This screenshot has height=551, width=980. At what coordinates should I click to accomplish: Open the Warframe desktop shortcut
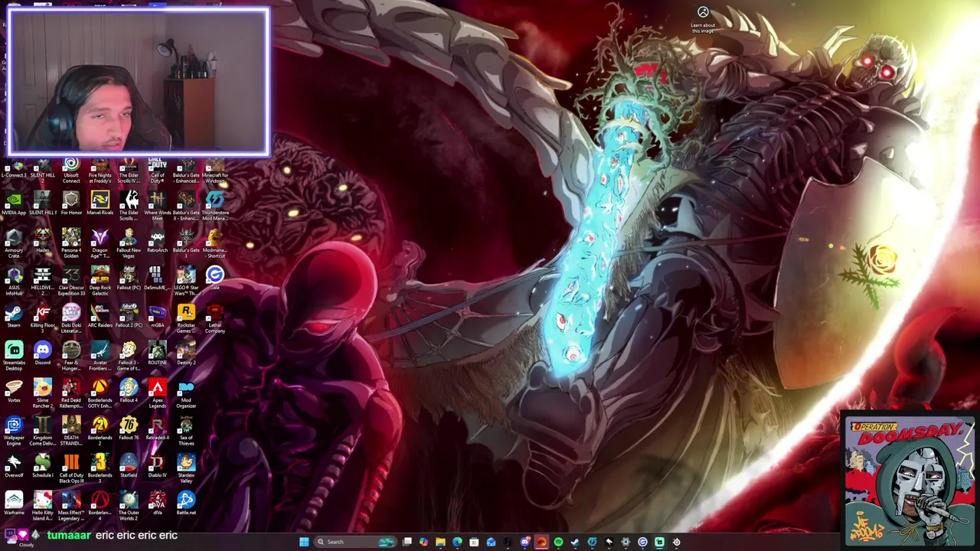coord(14,504)
